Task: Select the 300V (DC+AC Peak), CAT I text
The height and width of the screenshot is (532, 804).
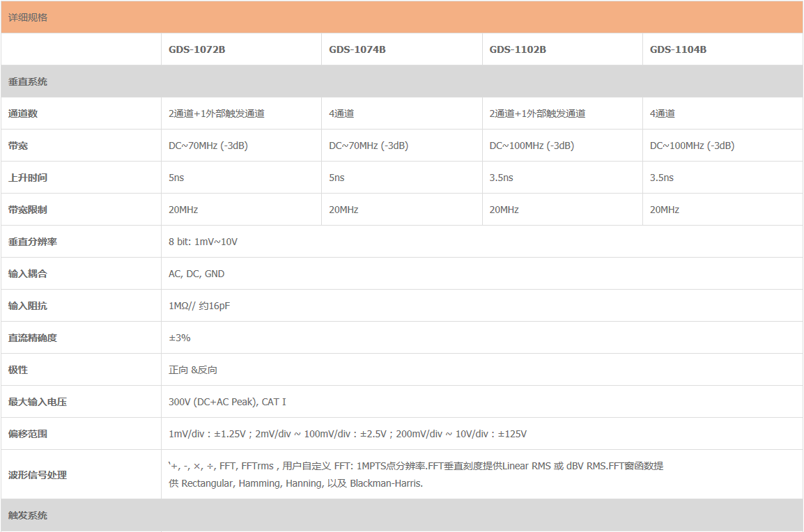Action: (x=227, y=402)
